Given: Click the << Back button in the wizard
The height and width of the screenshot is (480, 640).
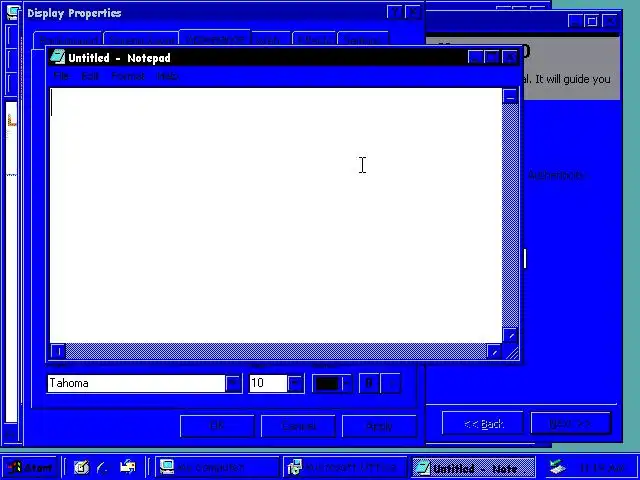Looking at the screenshot, I should [x=482, y=423].
